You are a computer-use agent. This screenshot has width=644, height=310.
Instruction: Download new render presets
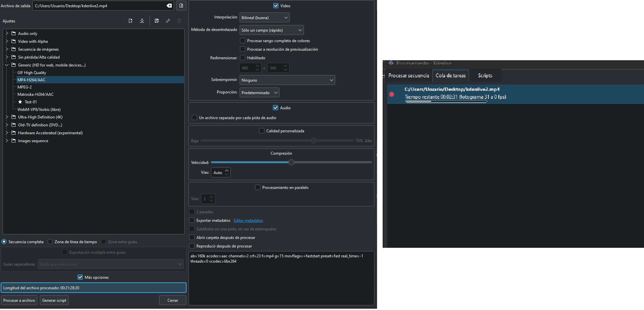[x=142, y=21]
